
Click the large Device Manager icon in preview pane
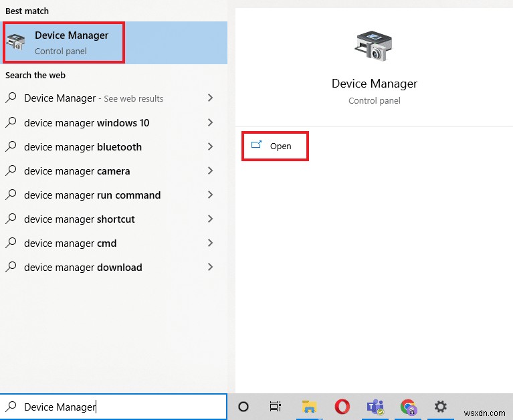374,47
